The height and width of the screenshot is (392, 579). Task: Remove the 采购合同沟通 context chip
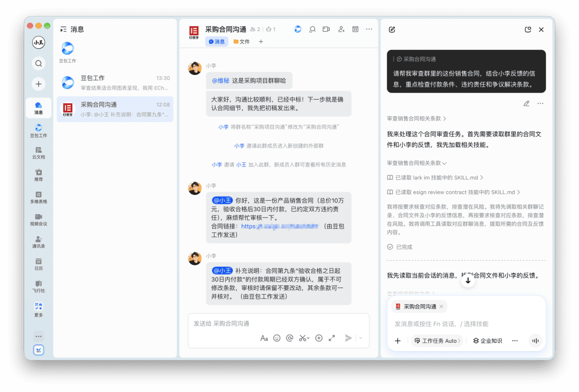coord(441,306)
